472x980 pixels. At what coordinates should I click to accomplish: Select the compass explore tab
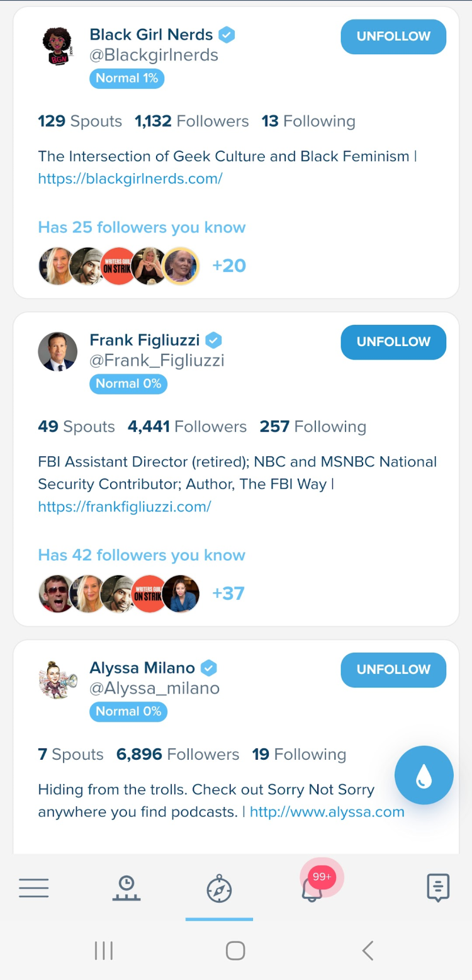point(219,889)
